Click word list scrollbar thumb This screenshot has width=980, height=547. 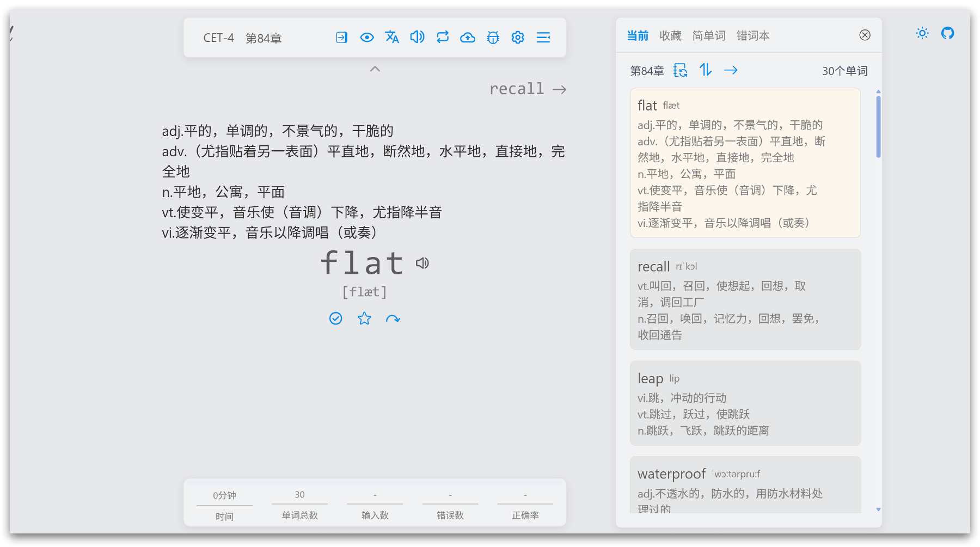[x=878, y=126]
